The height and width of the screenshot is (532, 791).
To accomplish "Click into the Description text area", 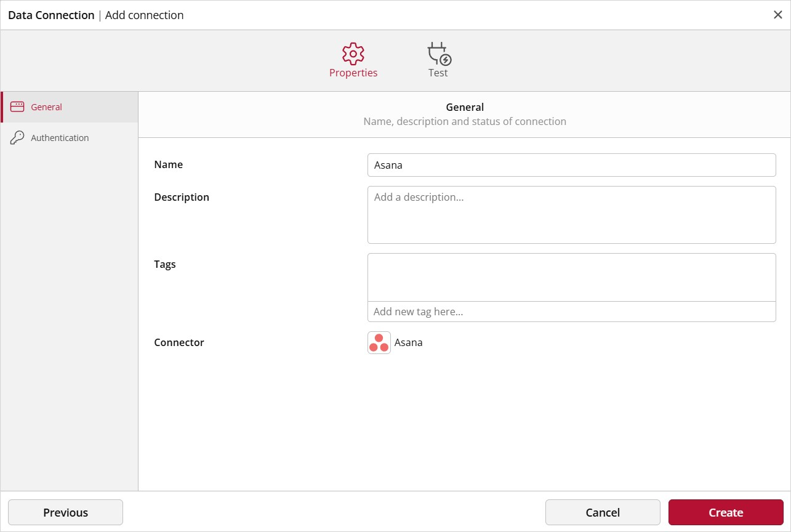I will pos(572,215).
